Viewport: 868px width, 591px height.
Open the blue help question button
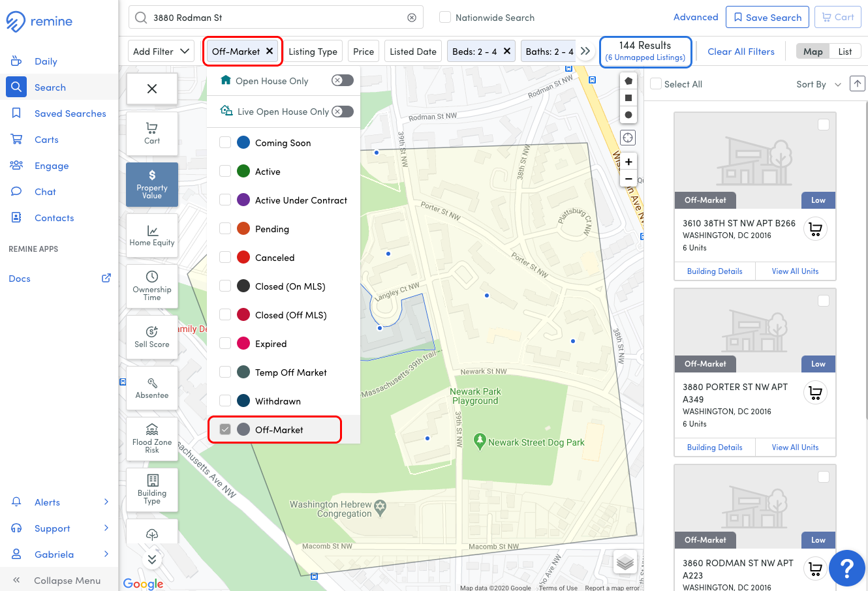pos(847,568)
